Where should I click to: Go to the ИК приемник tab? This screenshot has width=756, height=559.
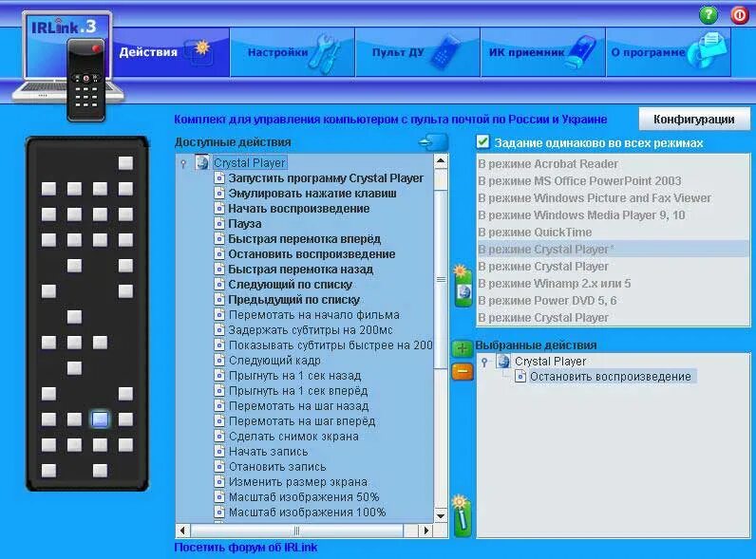point(543,52)
